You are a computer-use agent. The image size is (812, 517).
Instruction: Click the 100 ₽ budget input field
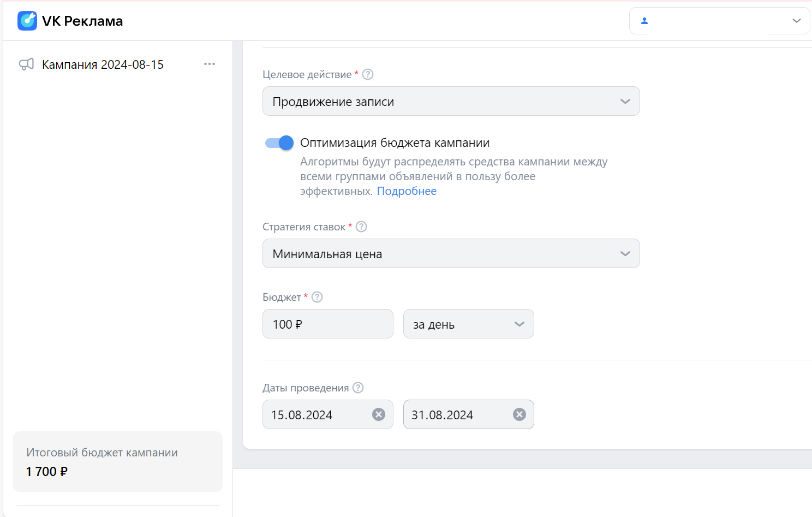click(328, 324)
